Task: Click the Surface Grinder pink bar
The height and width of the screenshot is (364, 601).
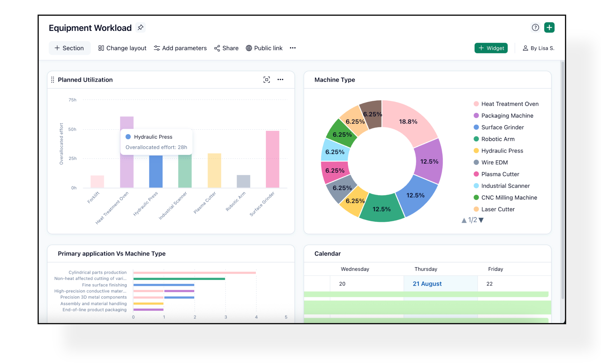Action: 272,159
